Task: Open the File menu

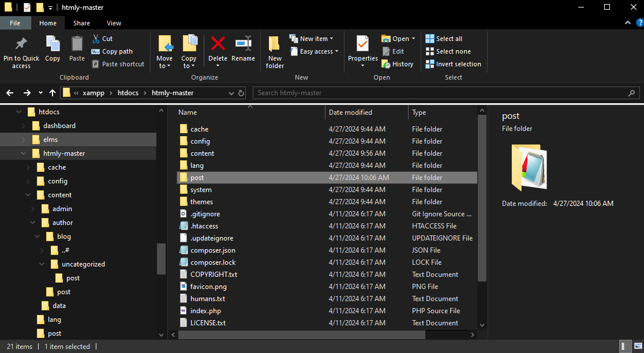Action: 16,23
